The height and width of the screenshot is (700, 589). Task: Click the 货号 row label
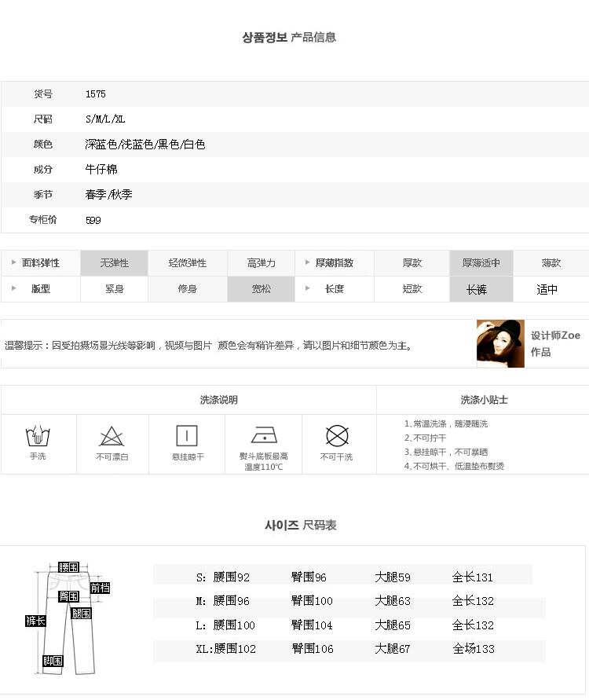click(x=43, y=93)
